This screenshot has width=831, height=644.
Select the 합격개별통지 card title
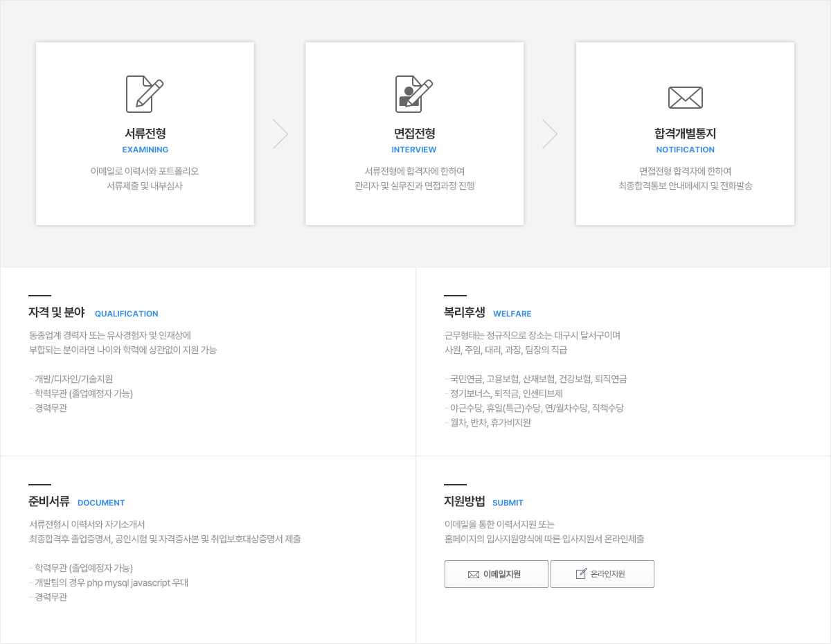685,134
